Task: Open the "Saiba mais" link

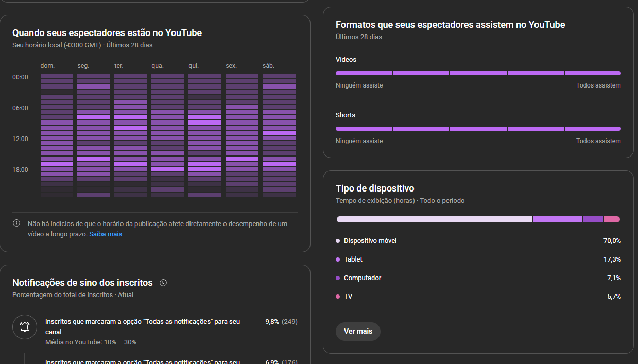Action: click(106, 234)
